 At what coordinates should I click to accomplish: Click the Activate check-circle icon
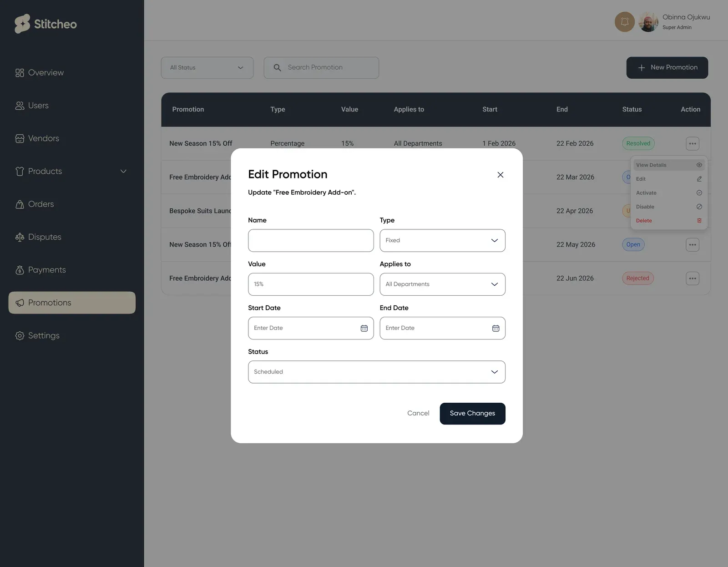[699, 193]
